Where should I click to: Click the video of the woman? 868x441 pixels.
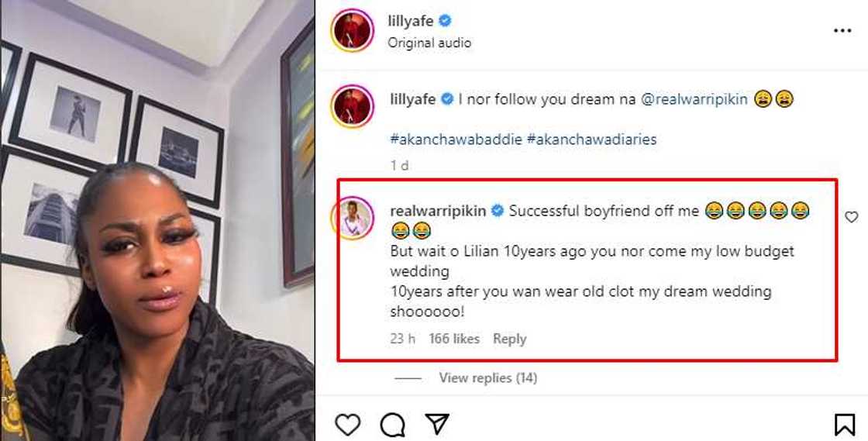pos(157,220)
